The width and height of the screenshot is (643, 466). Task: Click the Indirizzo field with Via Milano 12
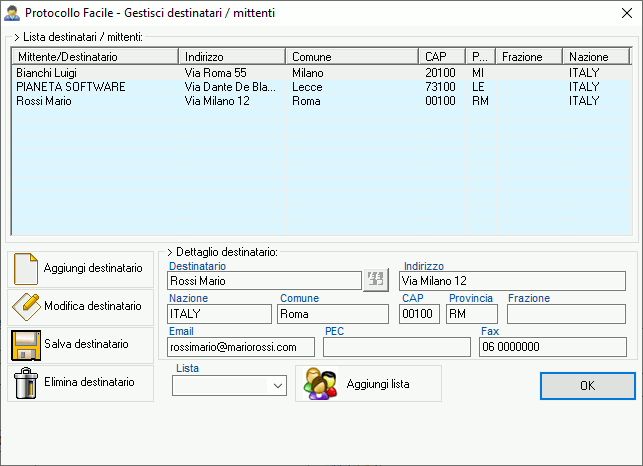point(512,281)
